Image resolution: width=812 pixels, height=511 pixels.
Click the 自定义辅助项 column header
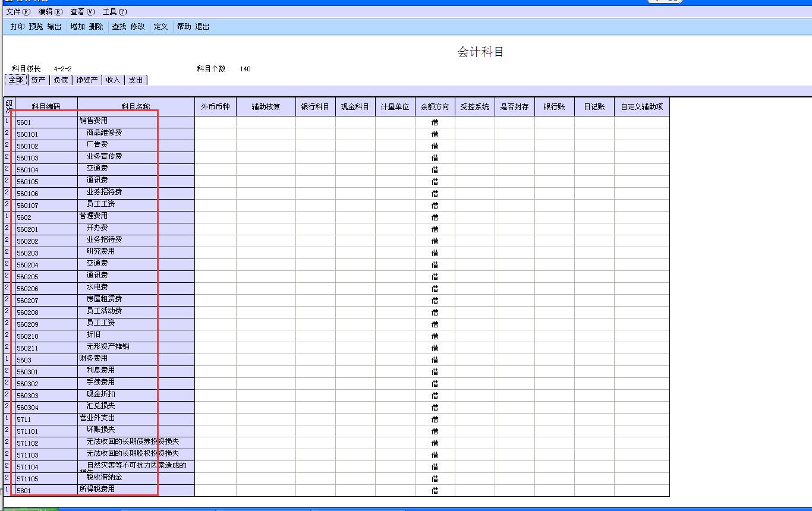641,107
